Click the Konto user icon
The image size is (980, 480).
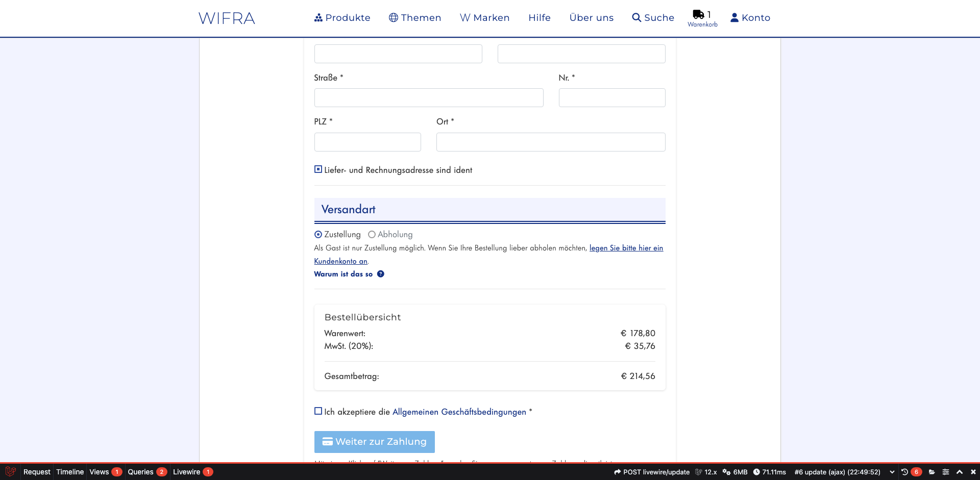click(734, 17)
